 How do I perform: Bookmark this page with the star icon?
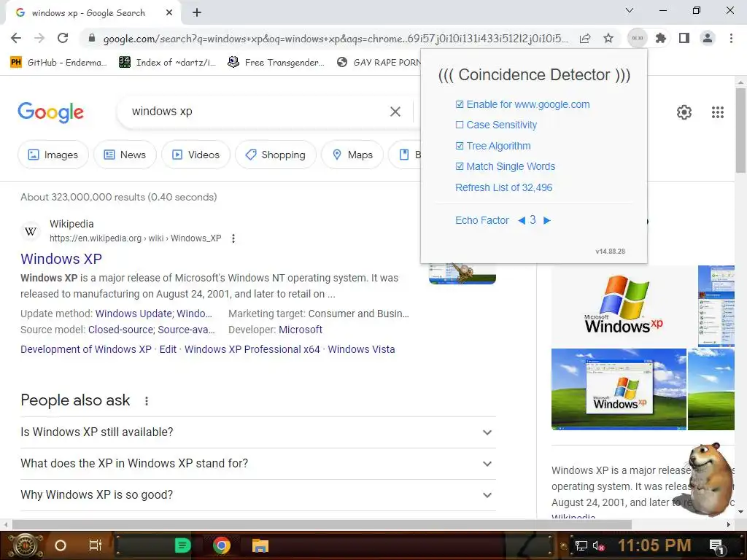click(x=608, y=38)
